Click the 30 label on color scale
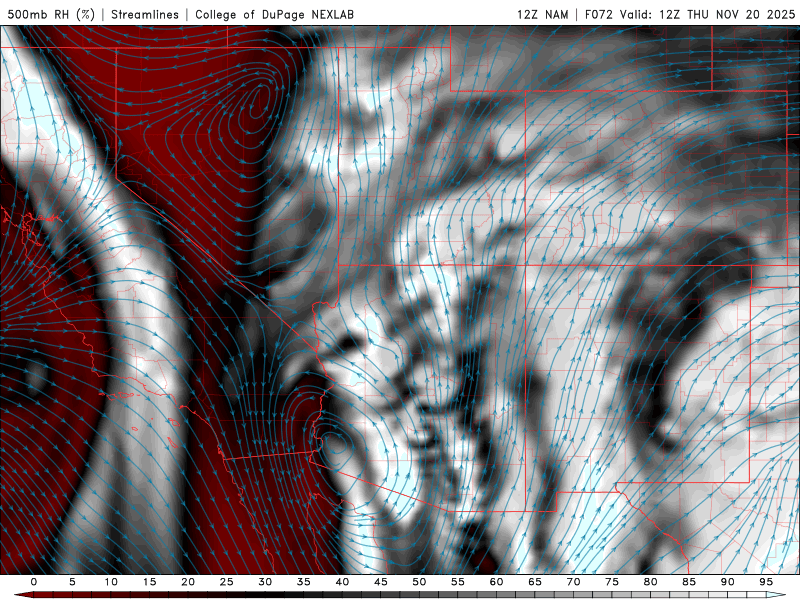This screenshot has height=600, width=800. click(265, 582)
